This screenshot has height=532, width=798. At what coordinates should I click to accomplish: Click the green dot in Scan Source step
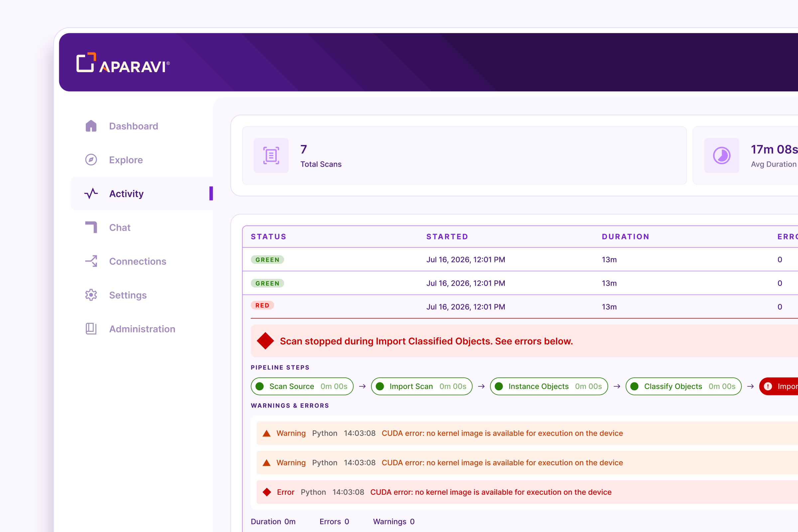(260, 386)
